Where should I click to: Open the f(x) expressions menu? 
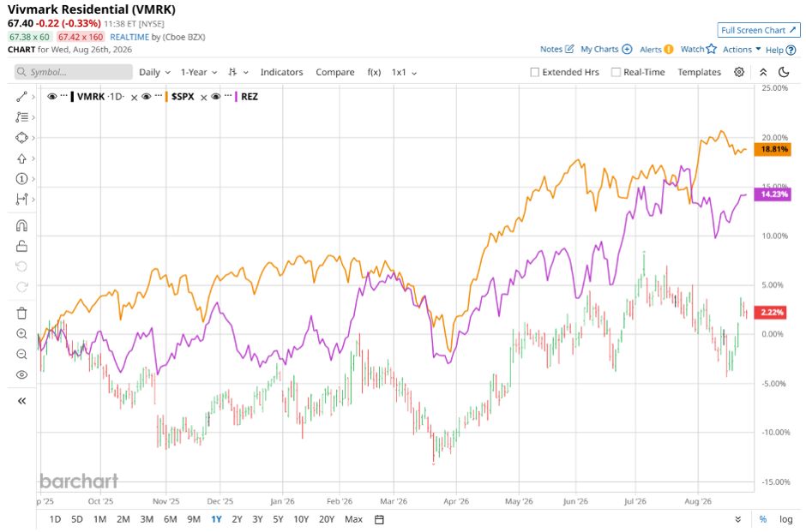pyautogui.click(x=374, y=73)
